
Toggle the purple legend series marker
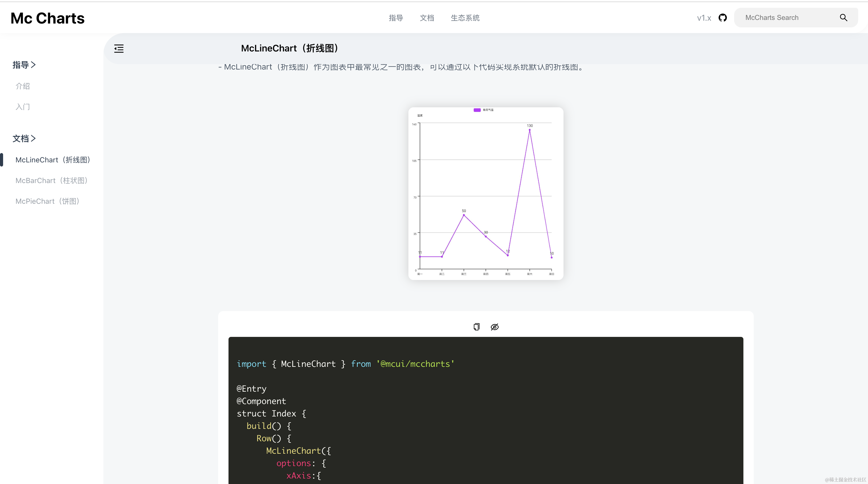[477, 110]
